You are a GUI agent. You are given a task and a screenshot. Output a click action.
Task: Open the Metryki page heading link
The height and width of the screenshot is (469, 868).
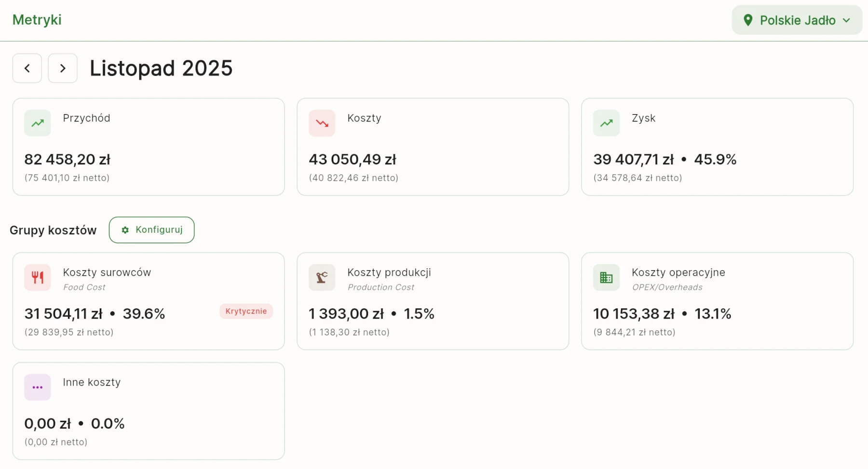coord(37,20)
